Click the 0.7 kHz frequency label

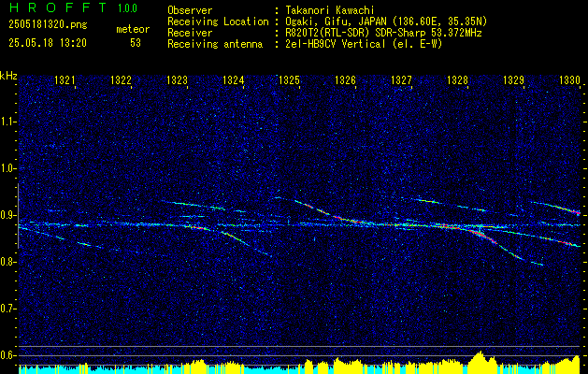tap(7, 309)
